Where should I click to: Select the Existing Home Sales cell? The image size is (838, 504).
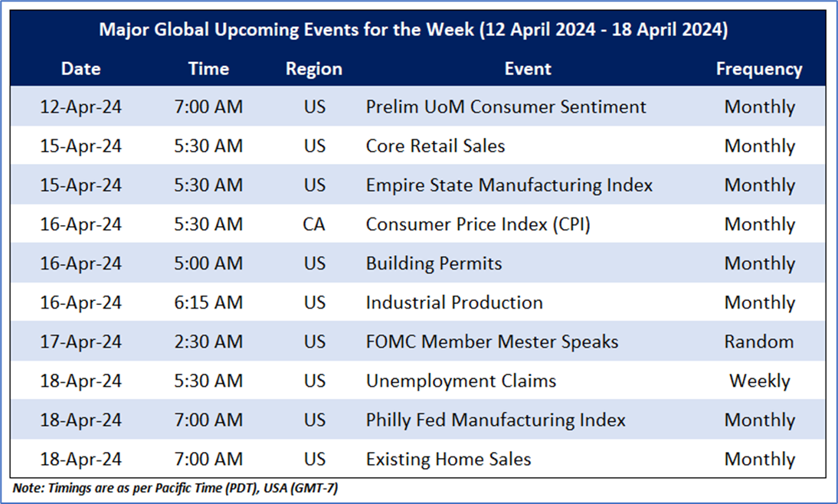pyautogui.click(x=448, y=460)
